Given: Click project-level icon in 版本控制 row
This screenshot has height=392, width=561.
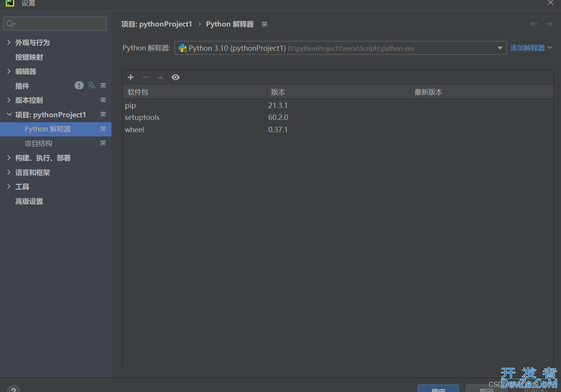Looking at the screenshot, I should click(103, 100).
